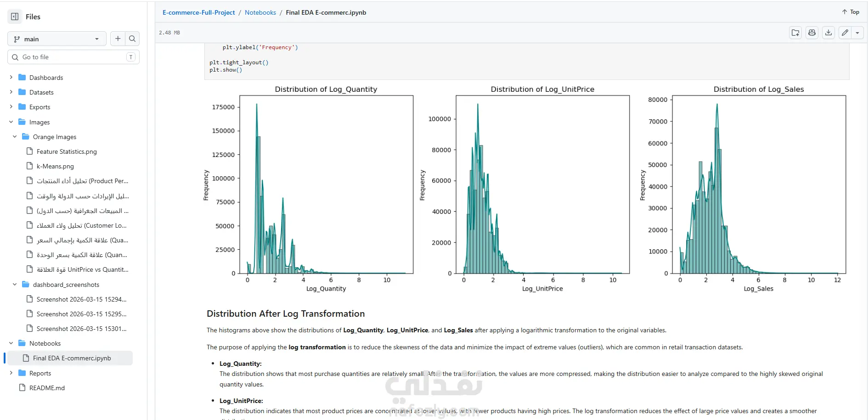This screenshot has height=420, width=868.
Task: Focus the Go to file search field
Action: [73, 57]
